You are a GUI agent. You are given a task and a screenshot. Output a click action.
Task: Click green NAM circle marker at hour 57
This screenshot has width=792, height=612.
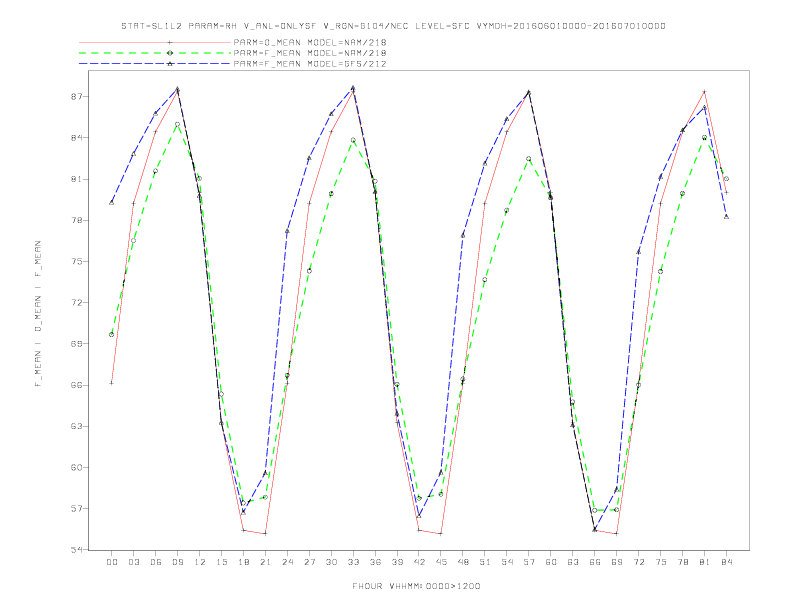pos(529,159)
